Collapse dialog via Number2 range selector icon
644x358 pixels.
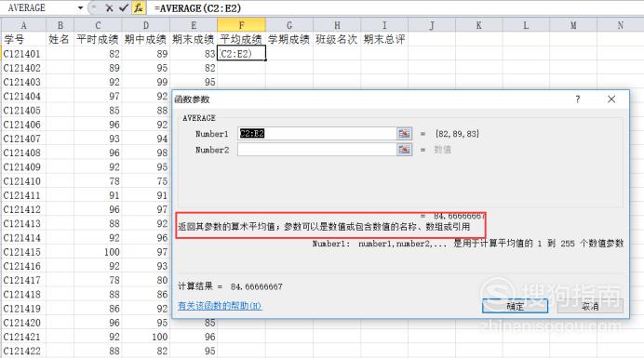click(x=404, y=150)
